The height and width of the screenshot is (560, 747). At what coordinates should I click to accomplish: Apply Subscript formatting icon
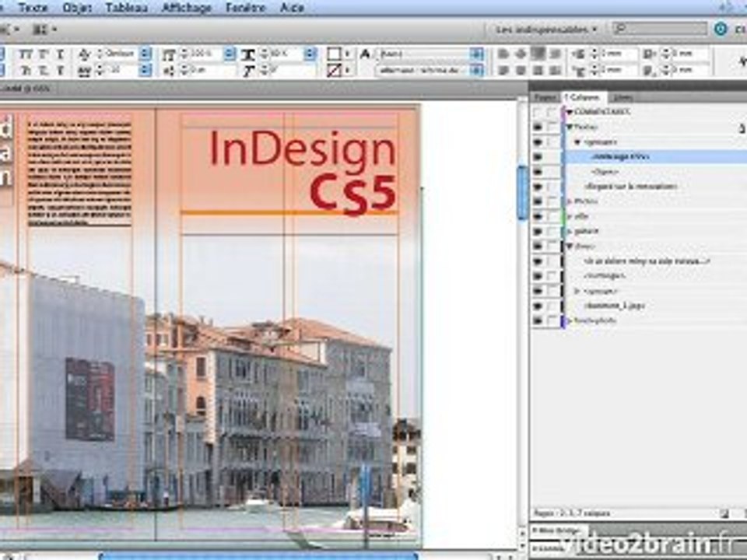(43, 71)
